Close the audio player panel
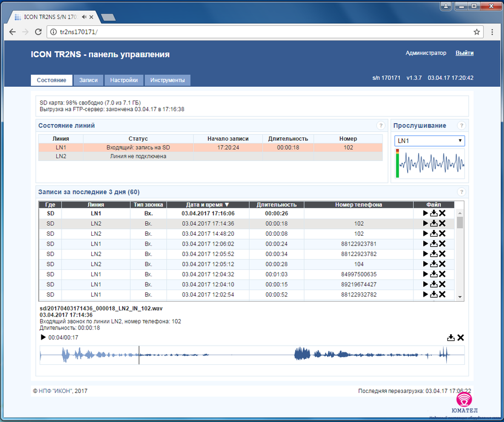 coord(461,337)
